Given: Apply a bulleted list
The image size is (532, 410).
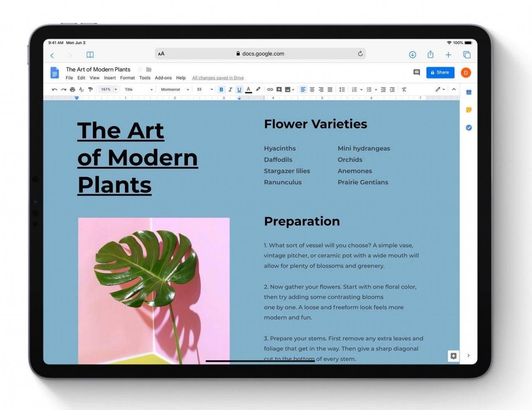Looking at the screenshot, I should (369, 89).
